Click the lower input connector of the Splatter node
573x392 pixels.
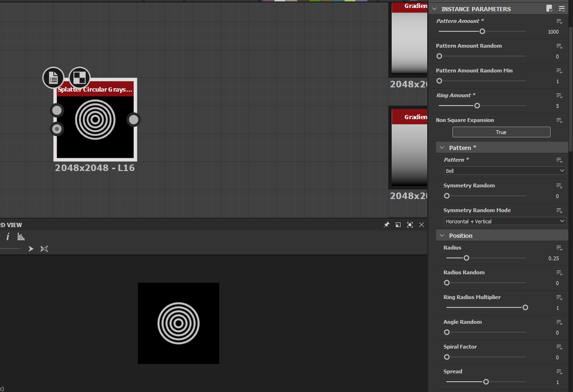[57, 129]
